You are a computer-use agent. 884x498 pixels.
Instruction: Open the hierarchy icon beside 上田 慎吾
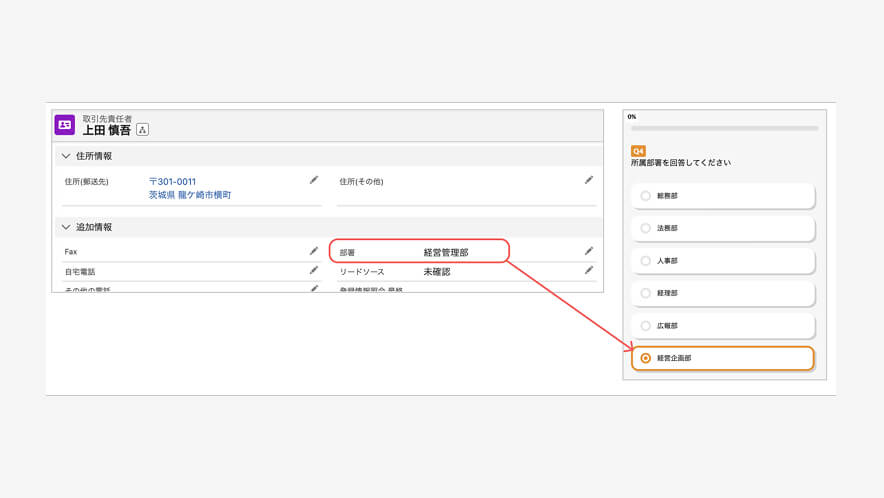click(x=142, y=130)
